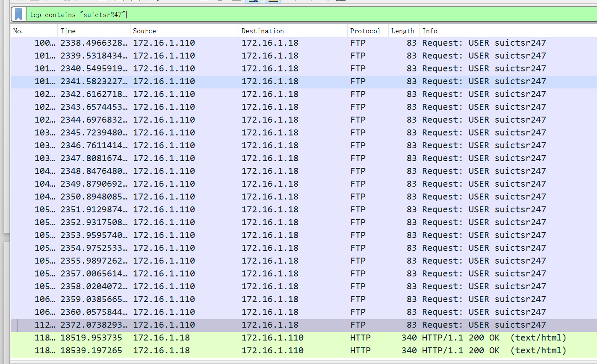Viewport: 597px width, 364px height.
Task: Select the packet at time 2360.0575844
Action: click(304, 312)
